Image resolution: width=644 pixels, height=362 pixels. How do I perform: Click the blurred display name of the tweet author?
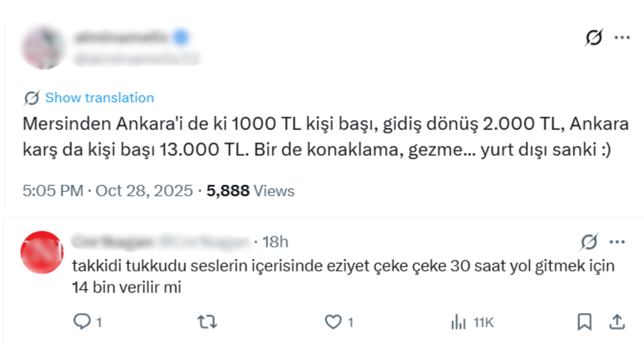pyautogui.click(x=122, y=38)
